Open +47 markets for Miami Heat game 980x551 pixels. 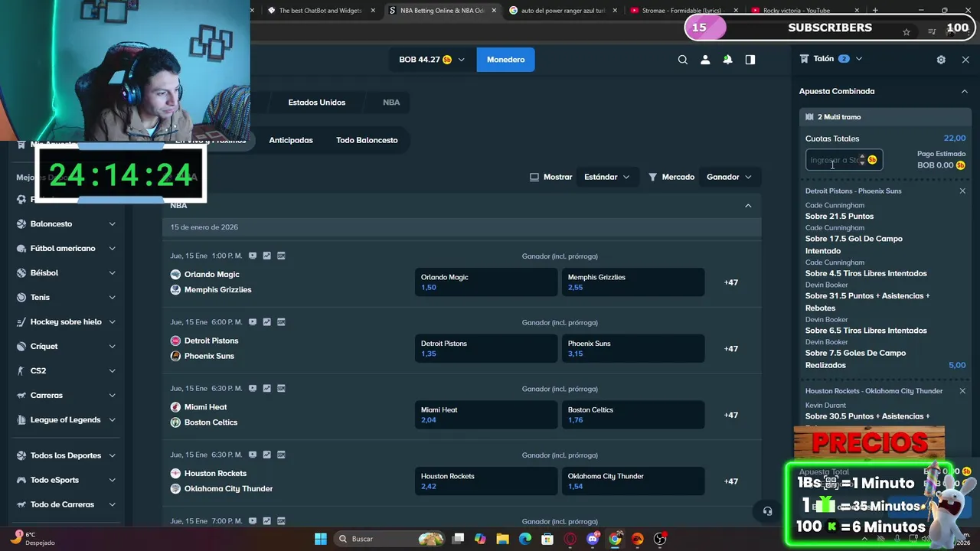click(x=731, y=415)
